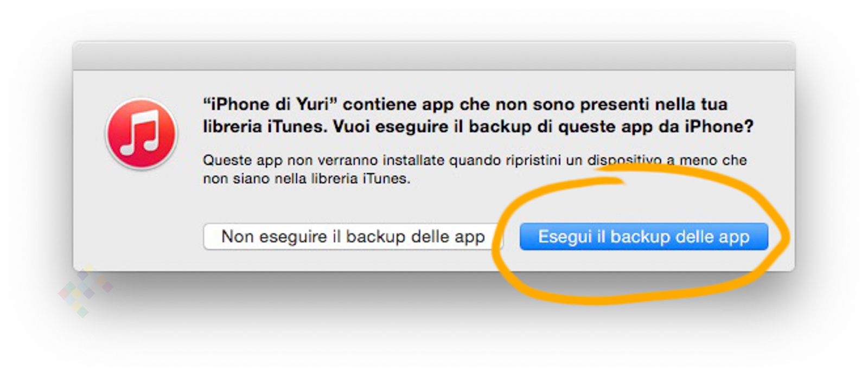The width and height of the screenshot is (868, 376).
Task: Click the dialog's gray title bar
Action: point(433,56)
